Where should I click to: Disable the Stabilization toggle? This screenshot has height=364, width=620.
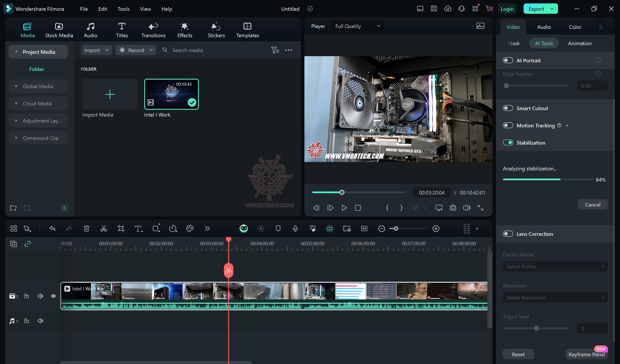pos(508,143)
